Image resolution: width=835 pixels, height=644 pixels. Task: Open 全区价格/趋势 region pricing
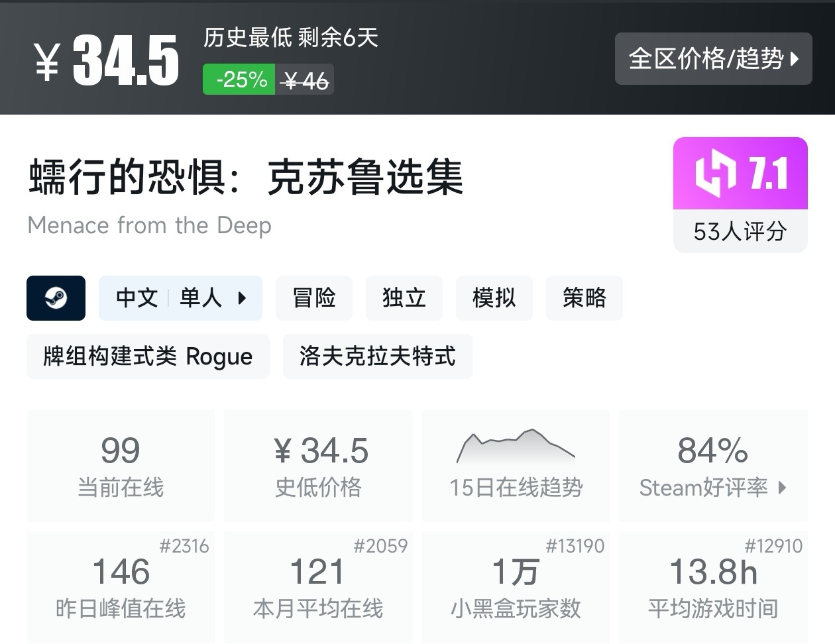(x=714, y=59)
